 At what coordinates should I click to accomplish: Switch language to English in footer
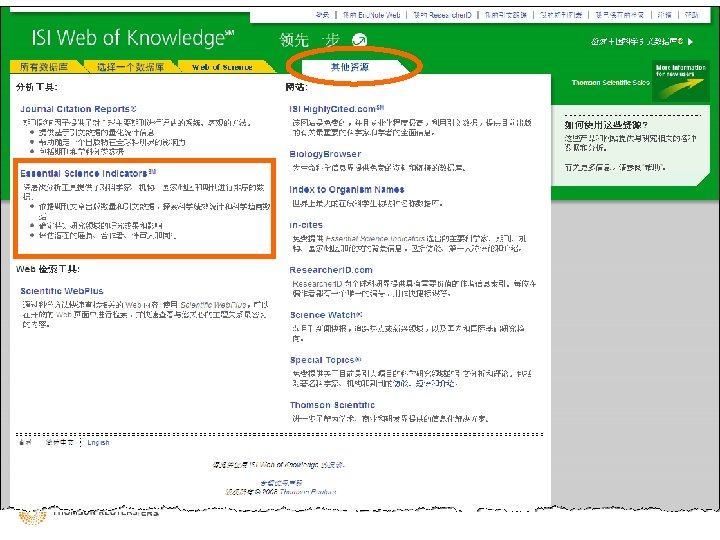click(x=98, y=443)
